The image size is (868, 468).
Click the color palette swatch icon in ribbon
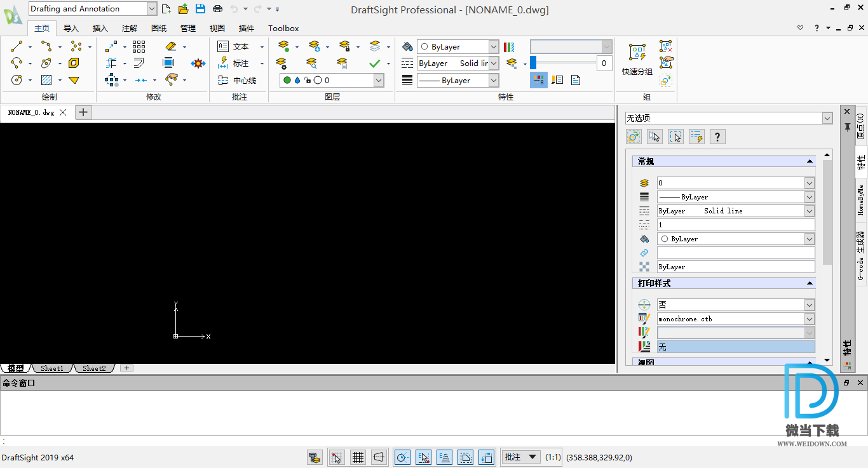(x=509, y=47)
